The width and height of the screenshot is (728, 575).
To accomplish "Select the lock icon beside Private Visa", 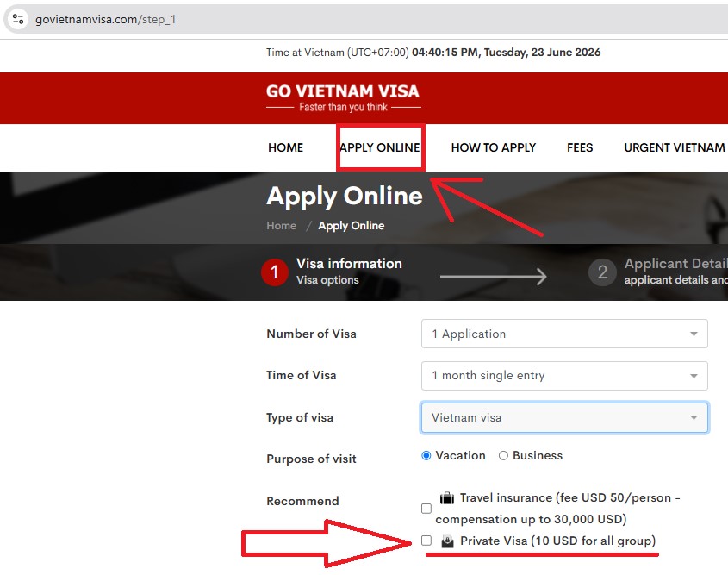I will click(x=447, y=541).
